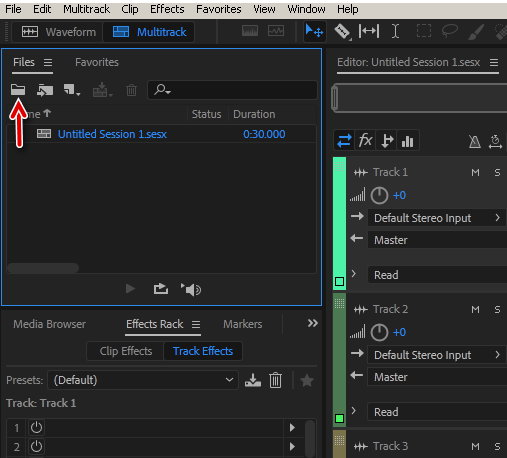Click the New File icon

(x=72, y=90)
